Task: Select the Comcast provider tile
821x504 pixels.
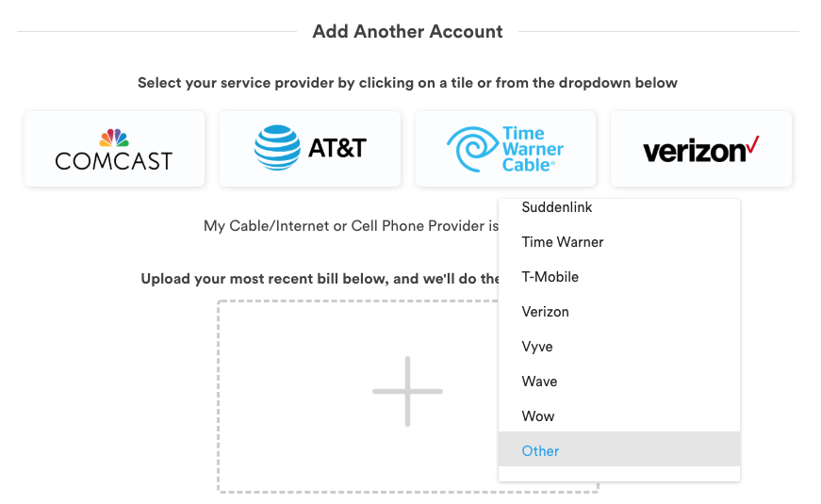Action: 114,149
